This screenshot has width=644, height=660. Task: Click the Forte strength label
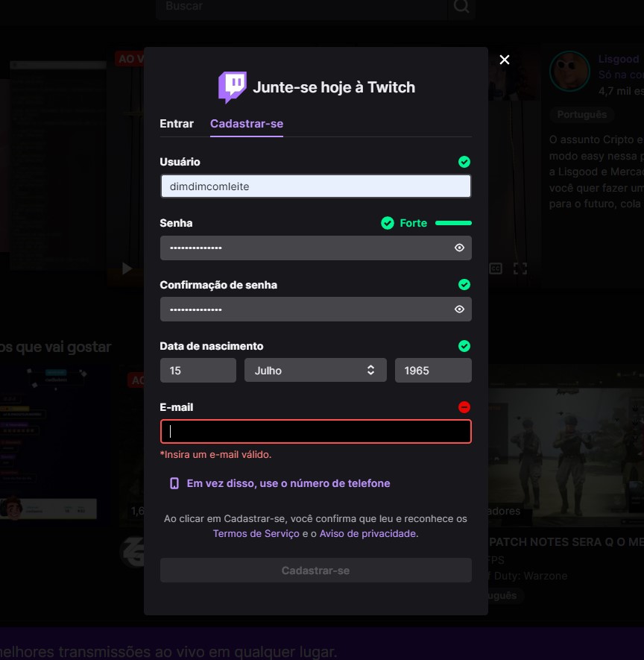(x=413, y=223)
